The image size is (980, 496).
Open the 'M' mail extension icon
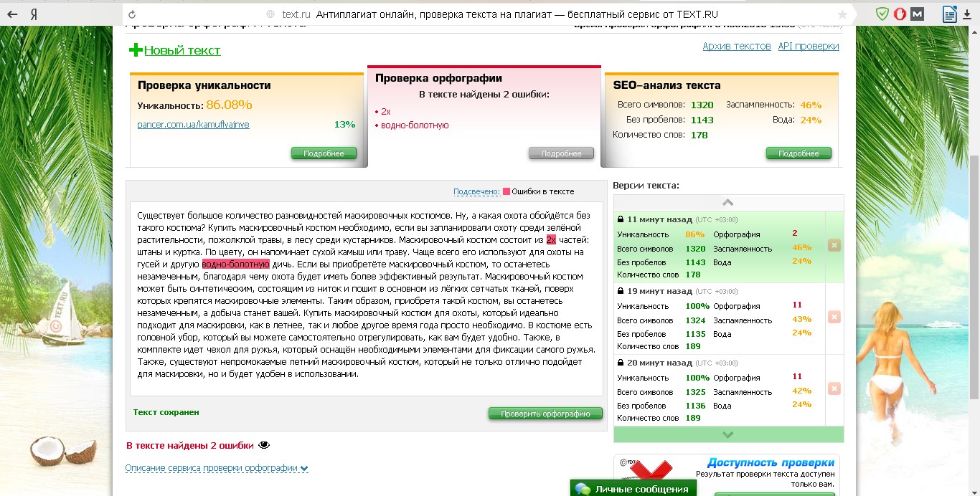pyautogui.click(x=917, y=14)
